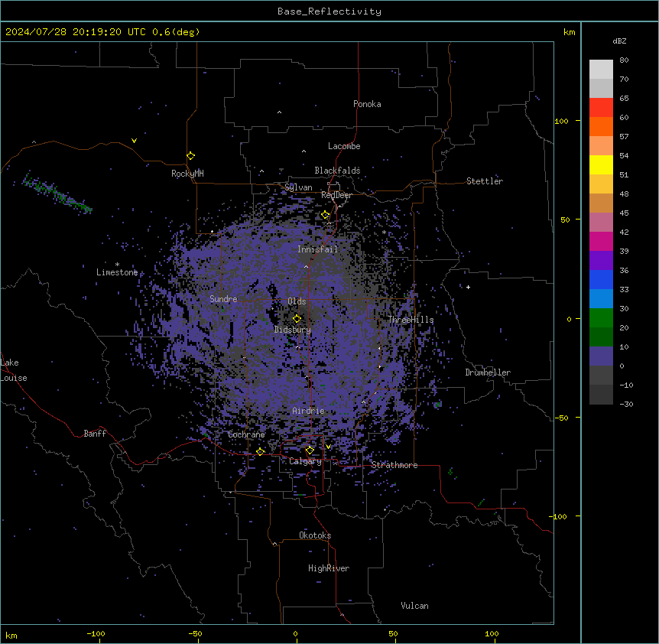
Task: Click the slate-blue 10 dBZ legend color
Action: 601,356
